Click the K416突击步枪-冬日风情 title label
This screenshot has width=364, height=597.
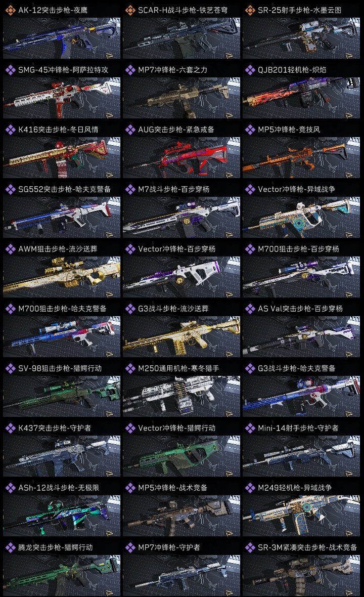click(x=58, y=130)
